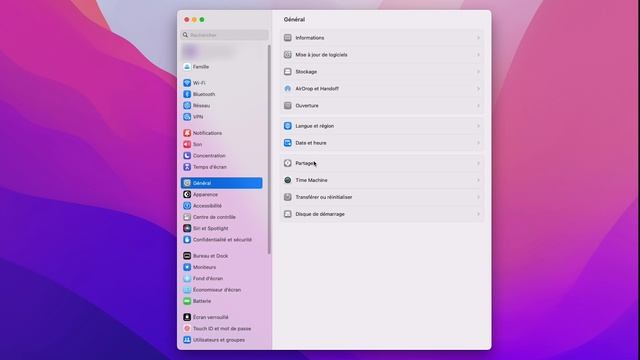This screenshot has height=360, width=640.
Task: Open the Accessibilité icon
Action: point(187,206)
